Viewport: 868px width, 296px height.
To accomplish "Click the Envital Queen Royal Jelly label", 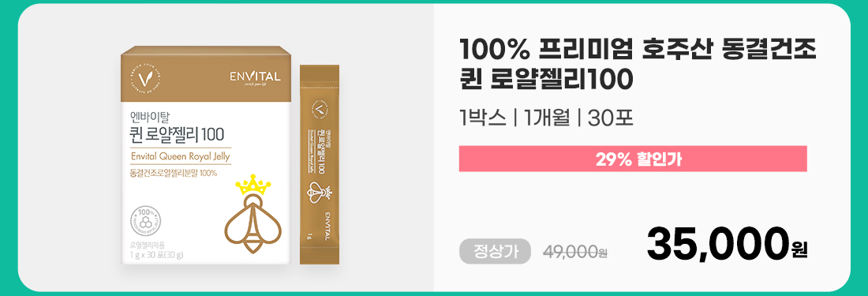I will point(180,156).
